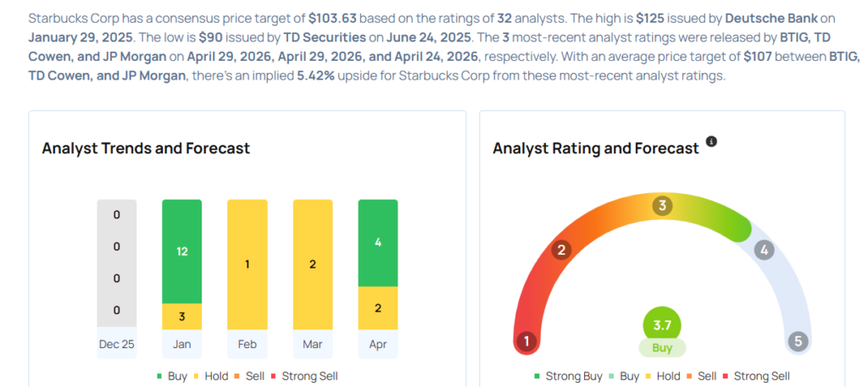Click the gray Dec 25 bar

click(x=116, y=263)
